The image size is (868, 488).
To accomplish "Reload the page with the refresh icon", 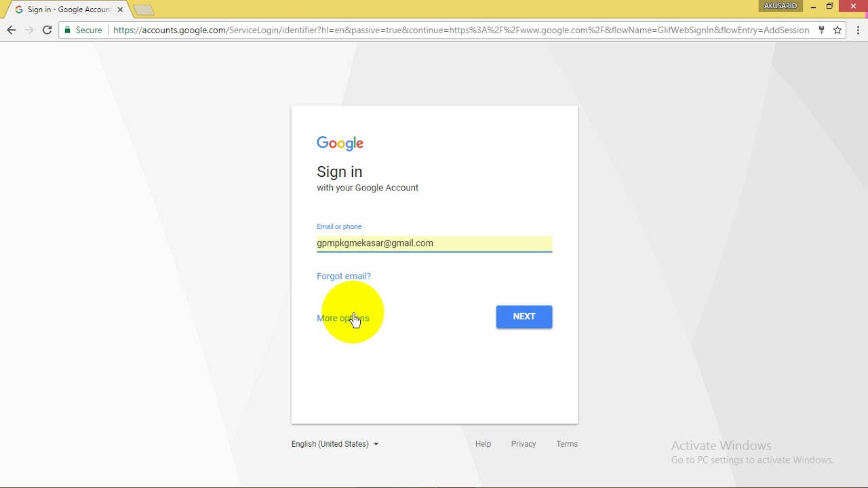I will coord(47,30).
